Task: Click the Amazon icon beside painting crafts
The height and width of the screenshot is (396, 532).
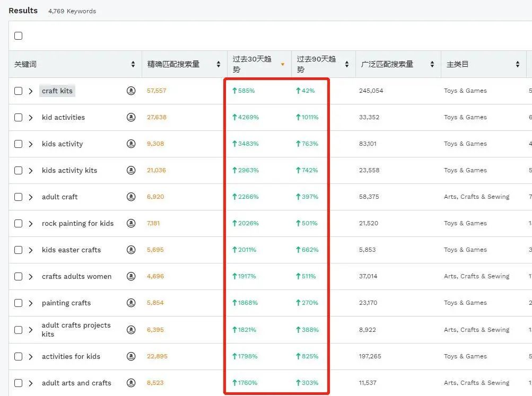Action: (x=131, y=303)
